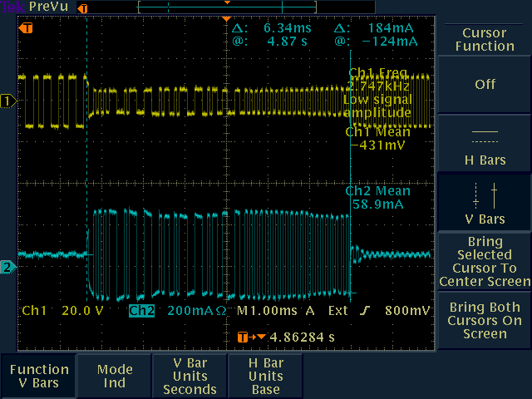Bring Selected Cursor To Center Screen
Image resolution: width=532 pixels, height=399 pixels.
tap(485, 261)
